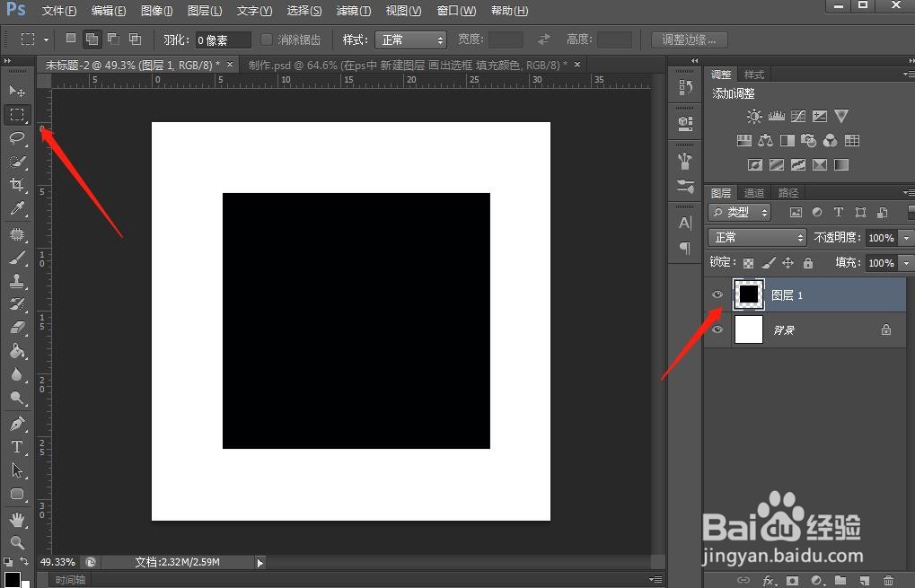Select the Zoom tool in toolbar
Image resolution: width=915 pixels, height=588 pixels.
pyautogui.click(x=17, y=542)
